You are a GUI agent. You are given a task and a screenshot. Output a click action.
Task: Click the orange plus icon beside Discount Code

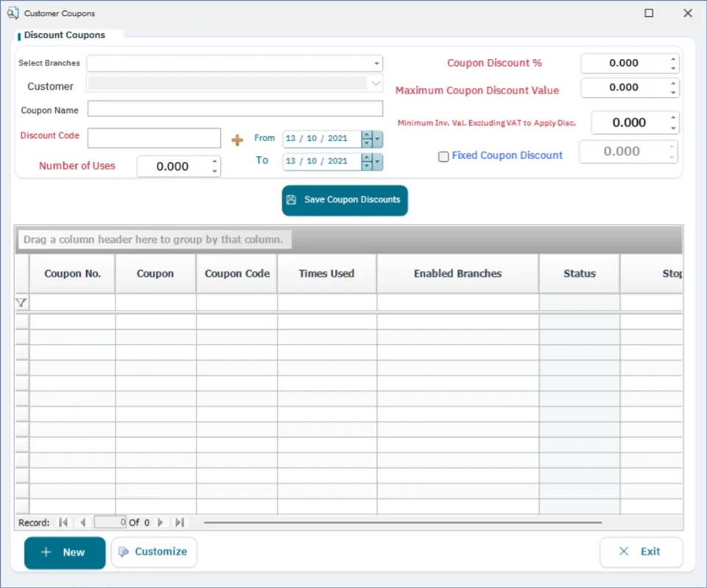[237, 140]
